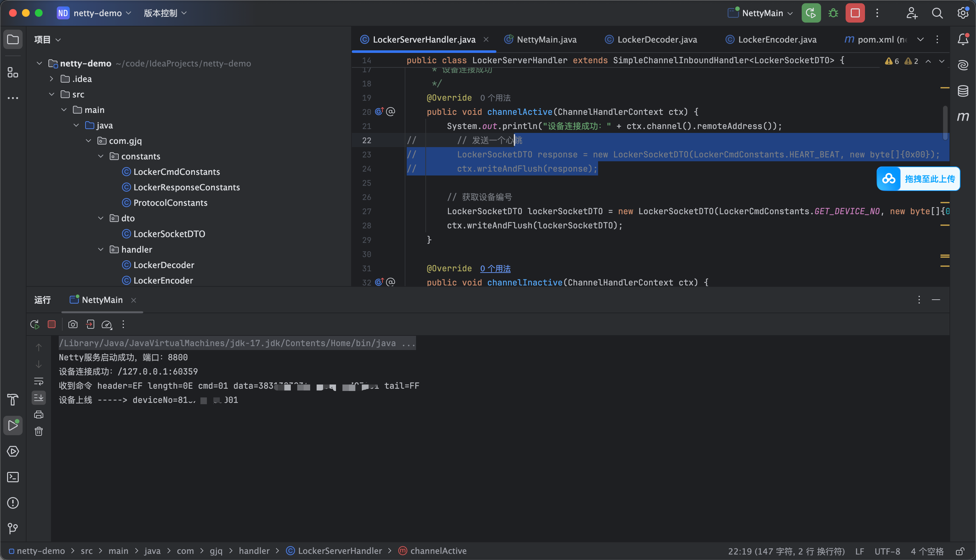Open the Maven tool window
The width and height of the screenshot is (976, 560).
pos(962,116)
